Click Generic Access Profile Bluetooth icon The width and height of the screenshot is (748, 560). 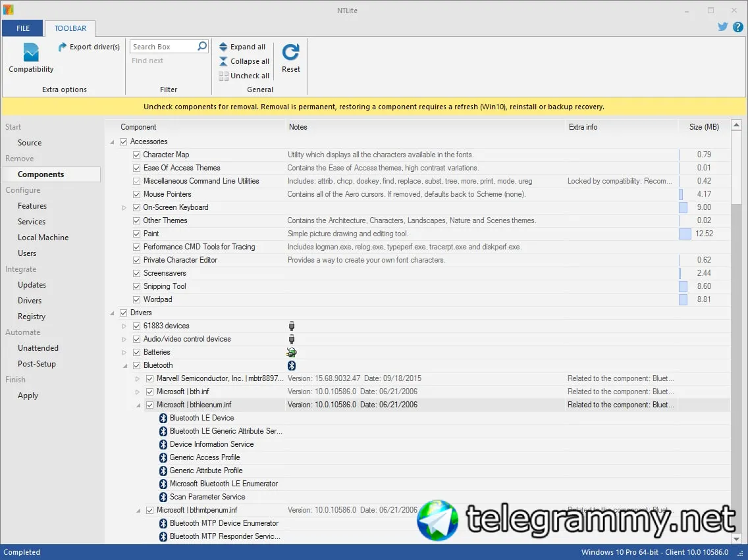click(x=163, y=457)
